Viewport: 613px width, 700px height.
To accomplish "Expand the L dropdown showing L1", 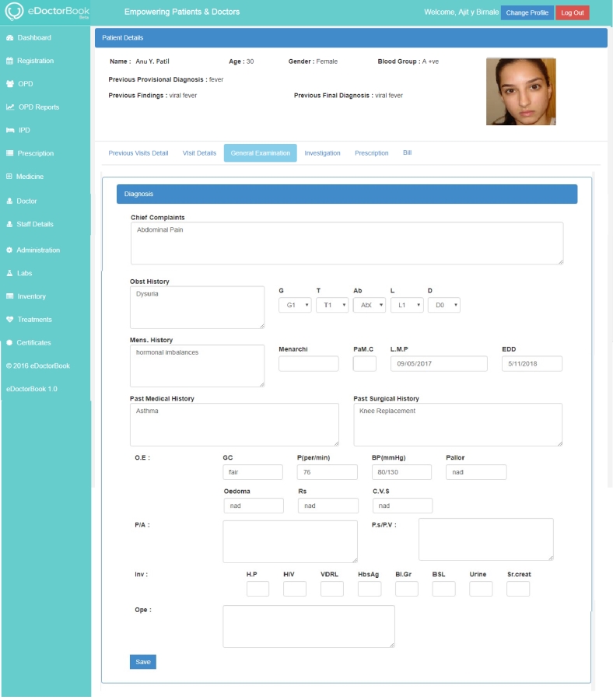I will tap(407, 306).
